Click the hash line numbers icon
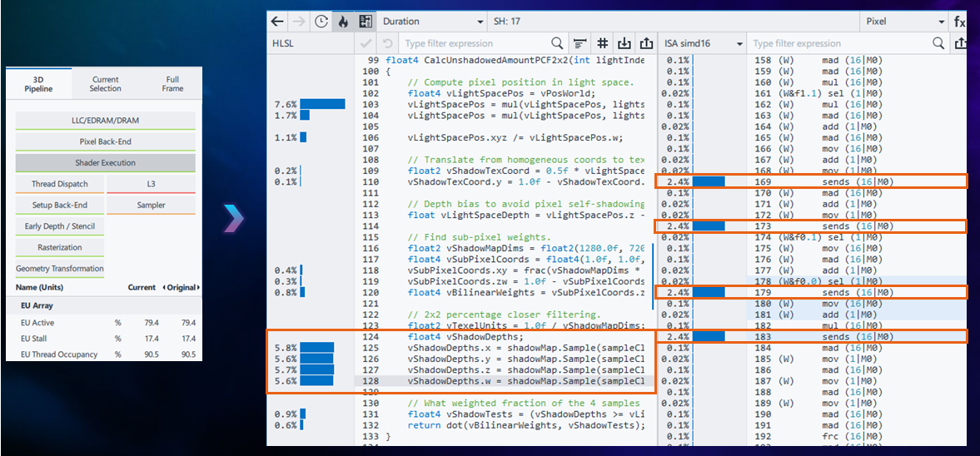The height and width of the screenshot is (456, 980). point(603,43)
